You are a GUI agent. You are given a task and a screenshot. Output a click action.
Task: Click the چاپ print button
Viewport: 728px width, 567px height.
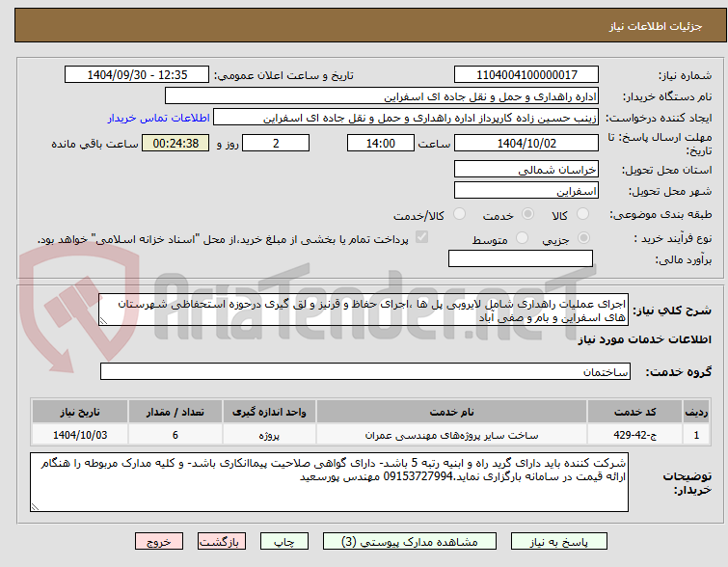pyautogui.click(x=284, y=542)
